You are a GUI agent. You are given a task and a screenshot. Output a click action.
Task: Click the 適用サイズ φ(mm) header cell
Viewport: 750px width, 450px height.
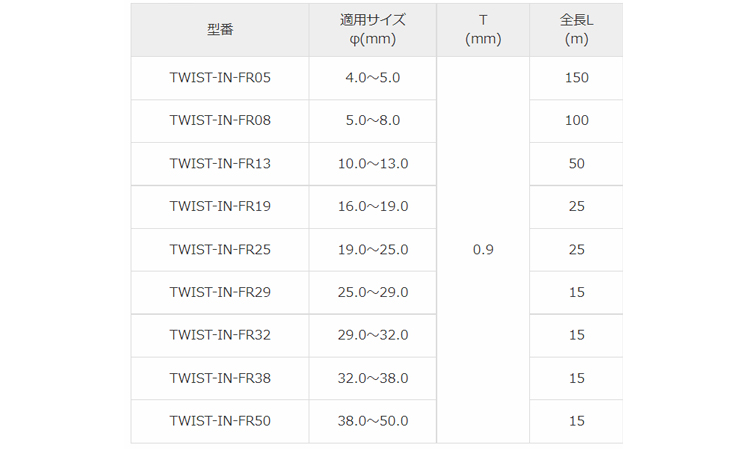[374, 30]
